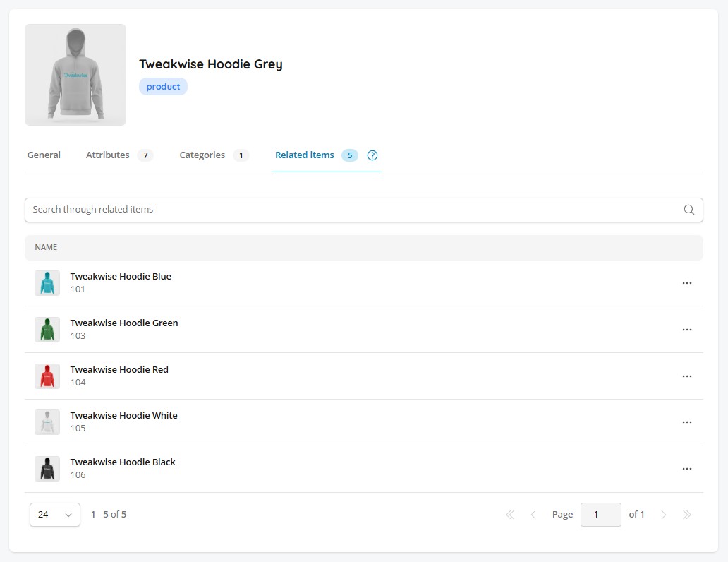Open more options for Tweakwise Hoodie Black

[x=687, y=469]
